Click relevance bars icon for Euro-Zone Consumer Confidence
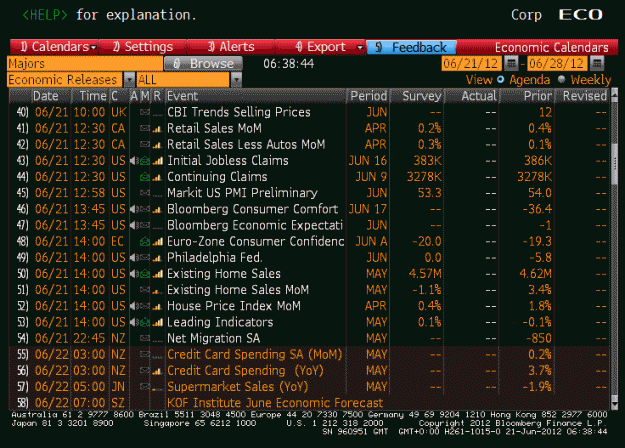 tap(158, 242)
